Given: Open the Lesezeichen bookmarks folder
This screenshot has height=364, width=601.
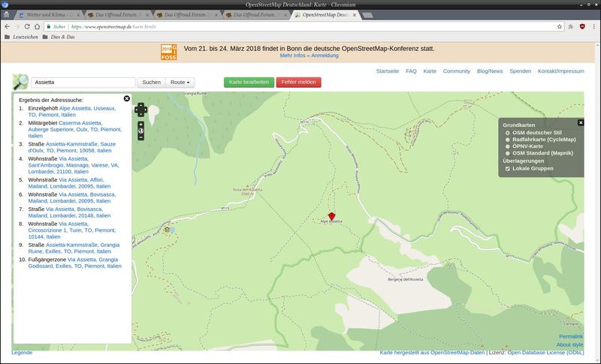Looking at the screenshot, I should click(x=22, y=37).
